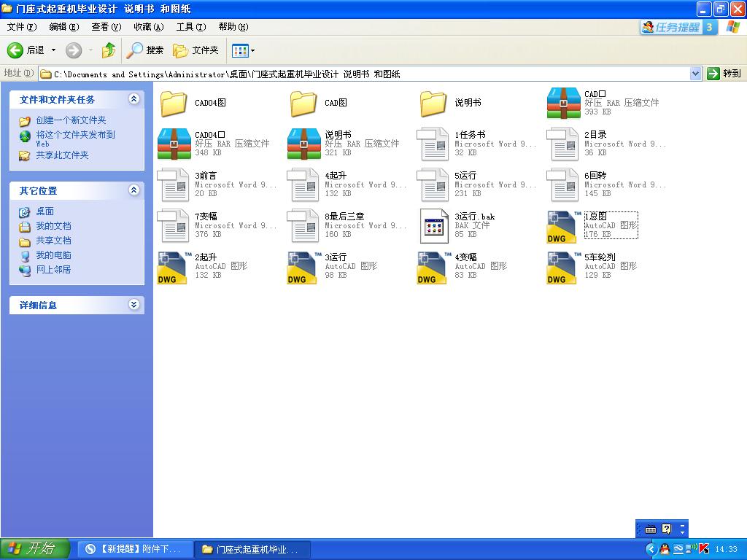Select the 3运行.bak file icon

[434, 226]
